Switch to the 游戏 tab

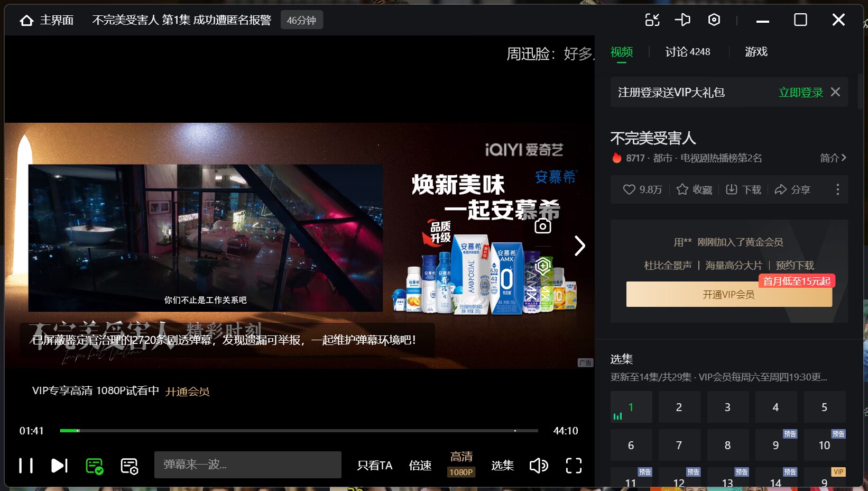[756, 52]
